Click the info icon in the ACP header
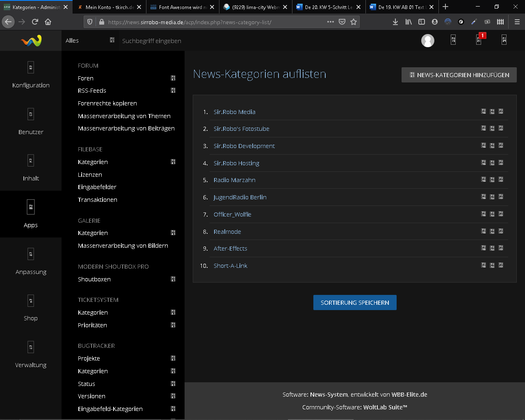Screen dimensions: 525x420 [504, 40]
